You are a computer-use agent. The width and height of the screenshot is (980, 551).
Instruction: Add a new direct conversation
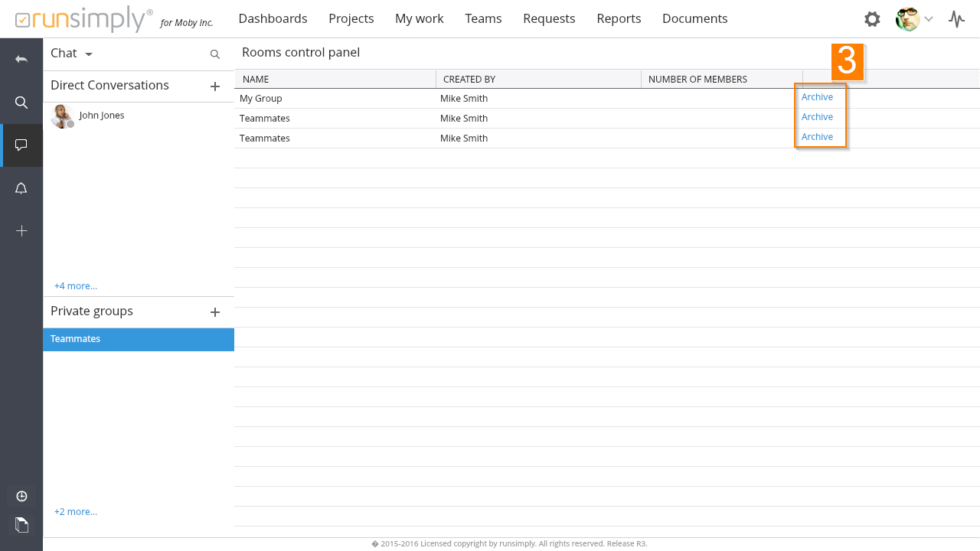click(x=215, y=86)
